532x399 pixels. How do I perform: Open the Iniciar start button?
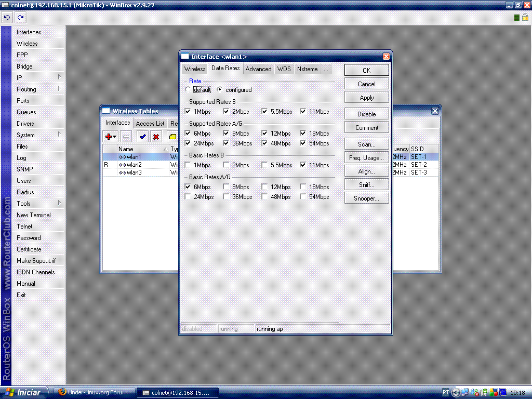[x=24, y=392]
